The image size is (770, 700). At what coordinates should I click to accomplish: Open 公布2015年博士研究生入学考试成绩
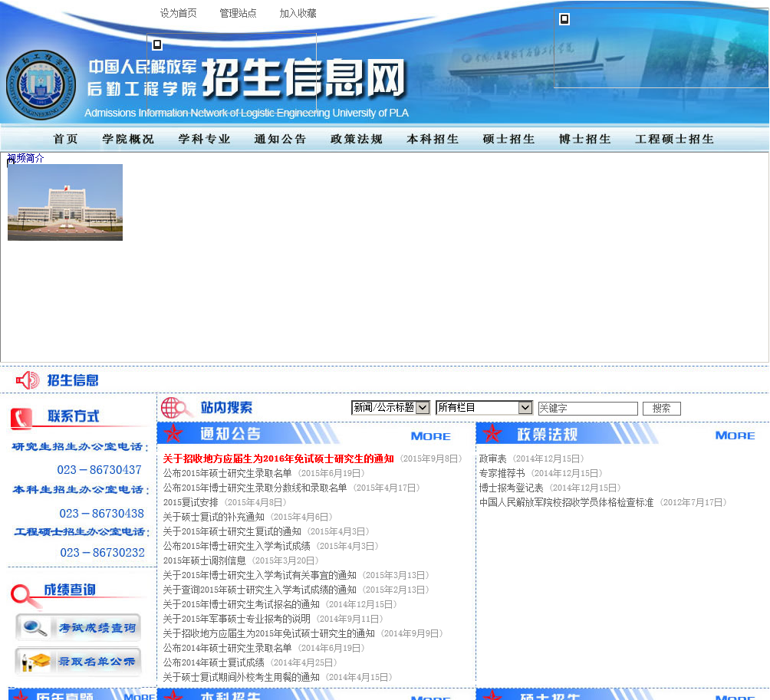237,546
